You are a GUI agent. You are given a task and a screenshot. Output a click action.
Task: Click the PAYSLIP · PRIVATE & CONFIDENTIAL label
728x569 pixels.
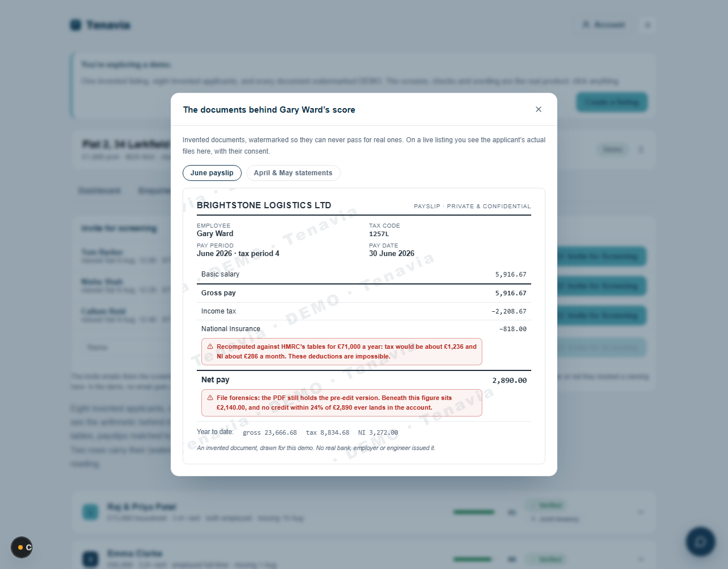[x=472, y=207]
